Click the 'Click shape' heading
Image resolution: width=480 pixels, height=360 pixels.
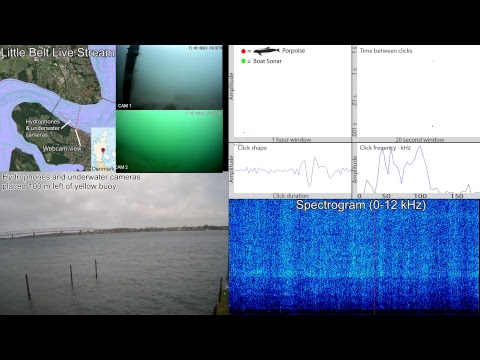(x=252, y=148)
